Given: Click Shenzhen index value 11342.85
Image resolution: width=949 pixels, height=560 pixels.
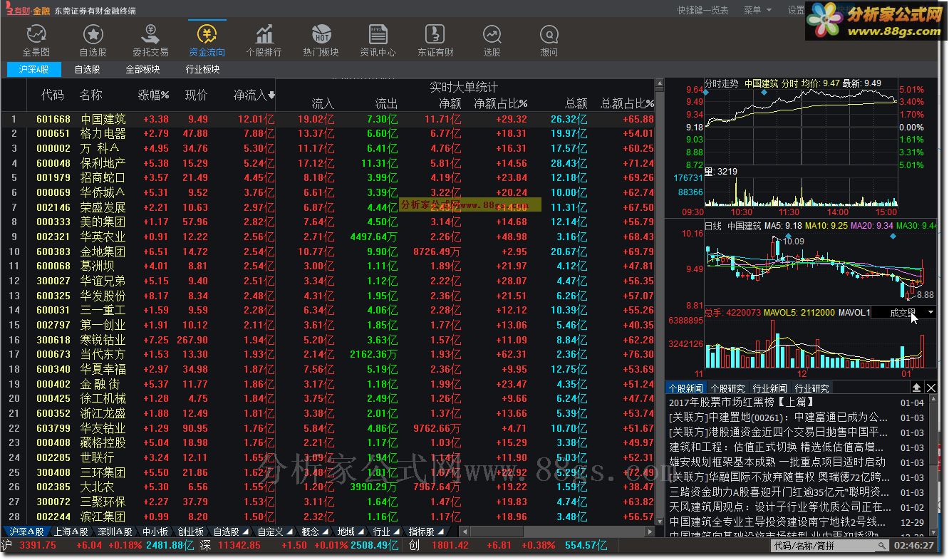Looking at the screenshot, I should 239,546.
